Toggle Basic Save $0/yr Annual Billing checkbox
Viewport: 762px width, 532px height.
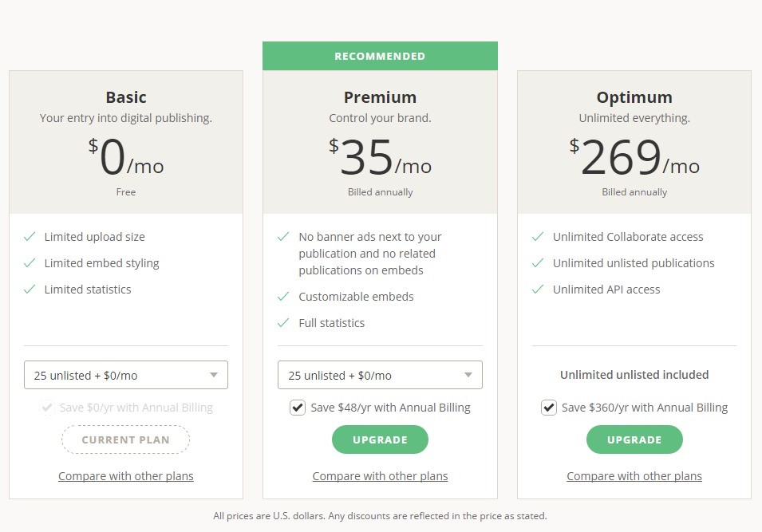(x=47, y=408)
